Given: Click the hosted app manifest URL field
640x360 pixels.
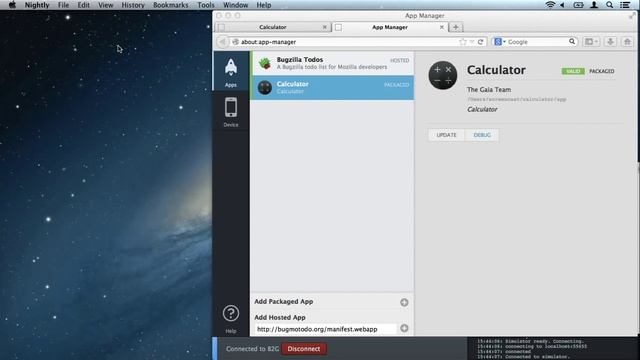Looking at the screenshot, I should 325,329.
